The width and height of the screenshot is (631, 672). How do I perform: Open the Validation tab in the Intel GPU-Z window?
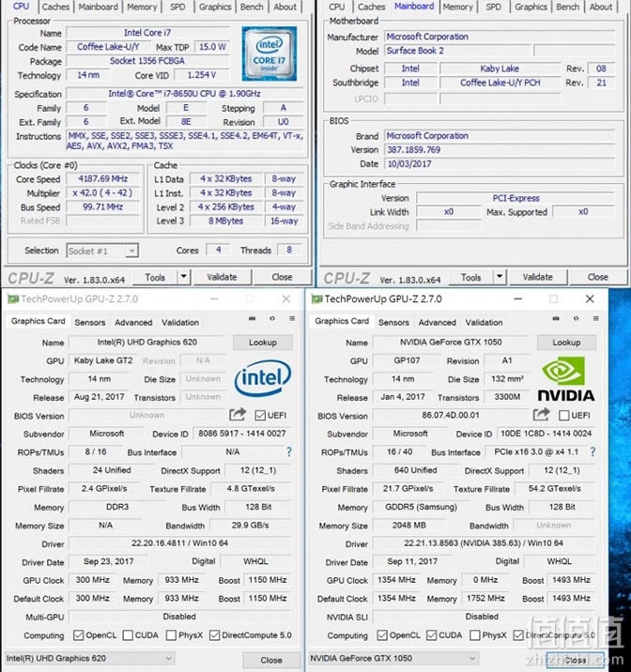[180, 322]
